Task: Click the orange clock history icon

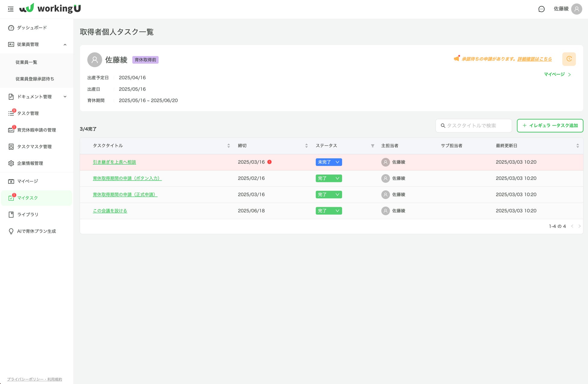Action: tap(569, 59)
